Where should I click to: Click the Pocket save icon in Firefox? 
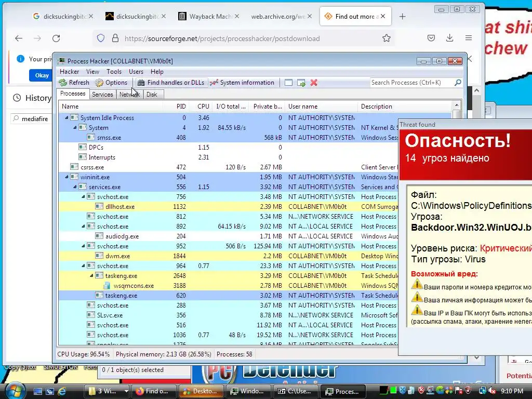click(431, 38)
